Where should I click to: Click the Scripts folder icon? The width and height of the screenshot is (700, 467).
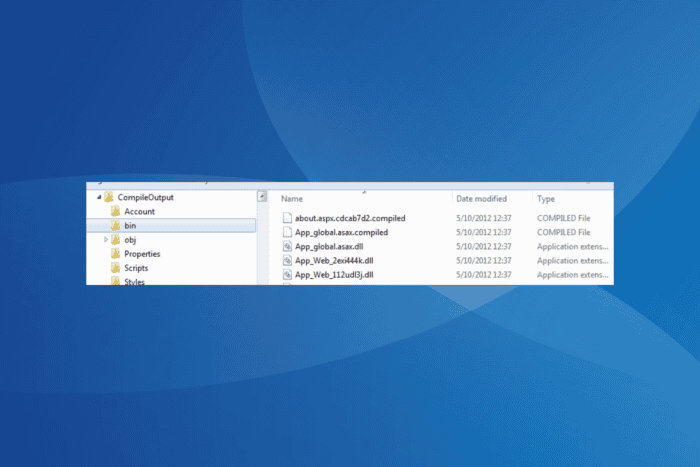coord(116,268)
